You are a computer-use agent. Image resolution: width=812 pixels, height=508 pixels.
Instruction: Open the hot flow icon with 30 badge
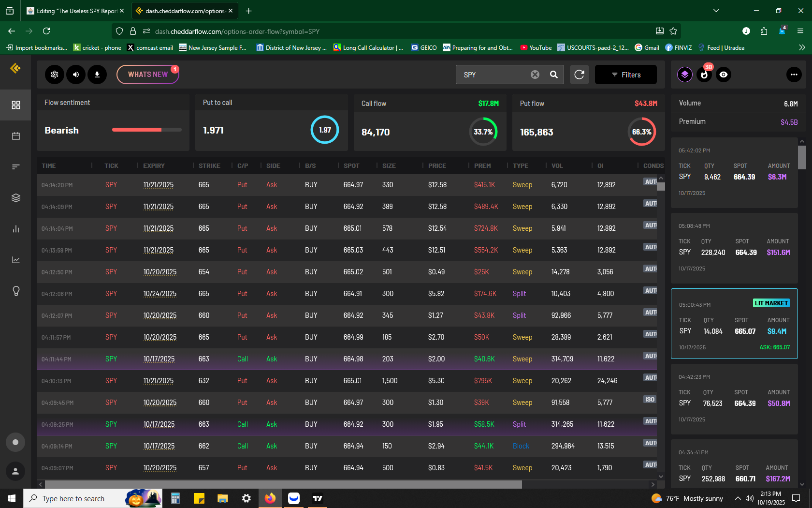(705, 75)
